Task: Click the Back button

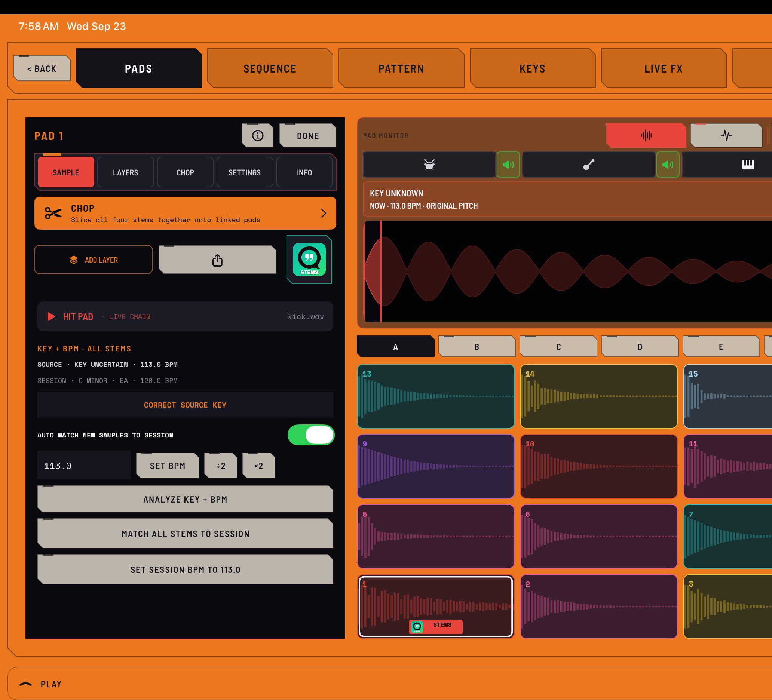Action: 42,68
